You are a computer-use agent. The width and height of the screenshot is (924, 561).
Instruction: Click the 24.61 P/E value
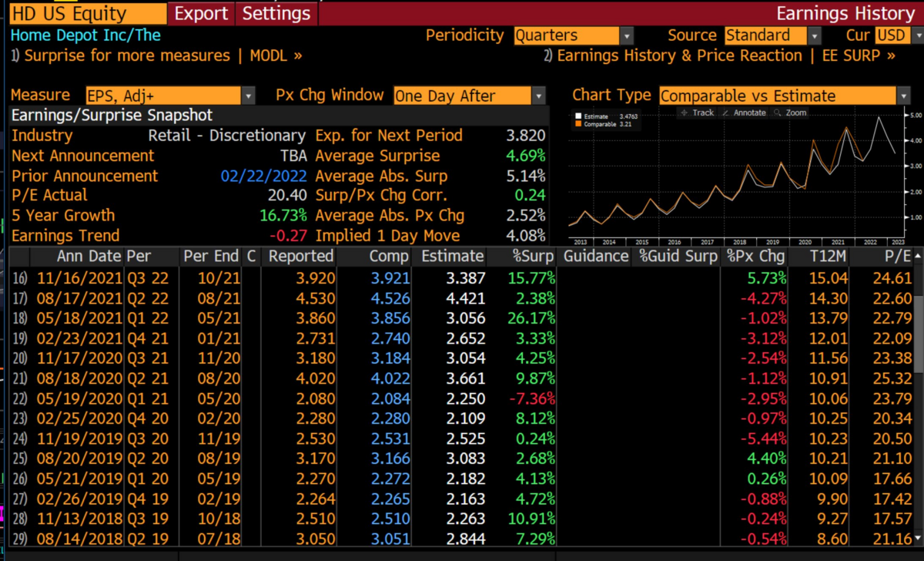coord(893,277)
